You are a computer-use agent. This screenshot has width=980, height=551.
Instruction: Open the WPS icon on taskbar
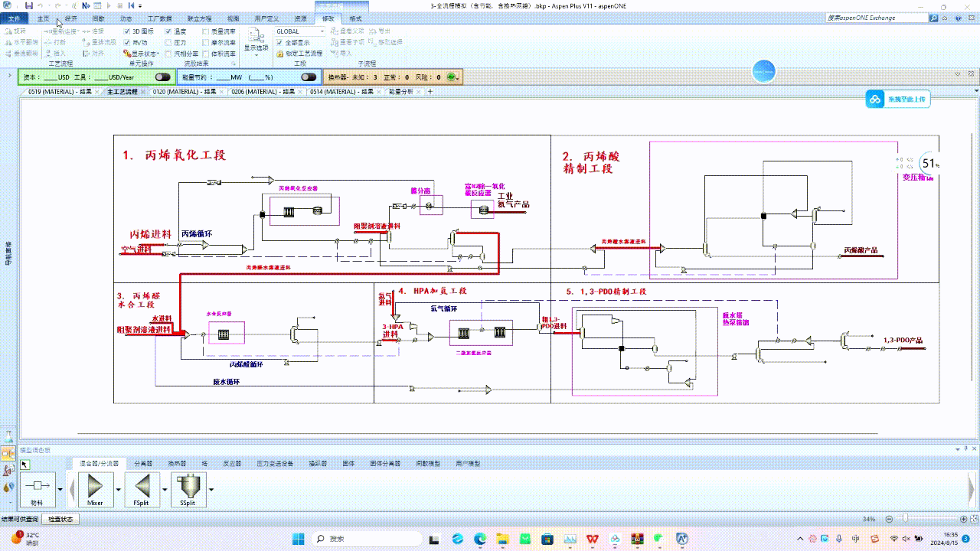593,539
